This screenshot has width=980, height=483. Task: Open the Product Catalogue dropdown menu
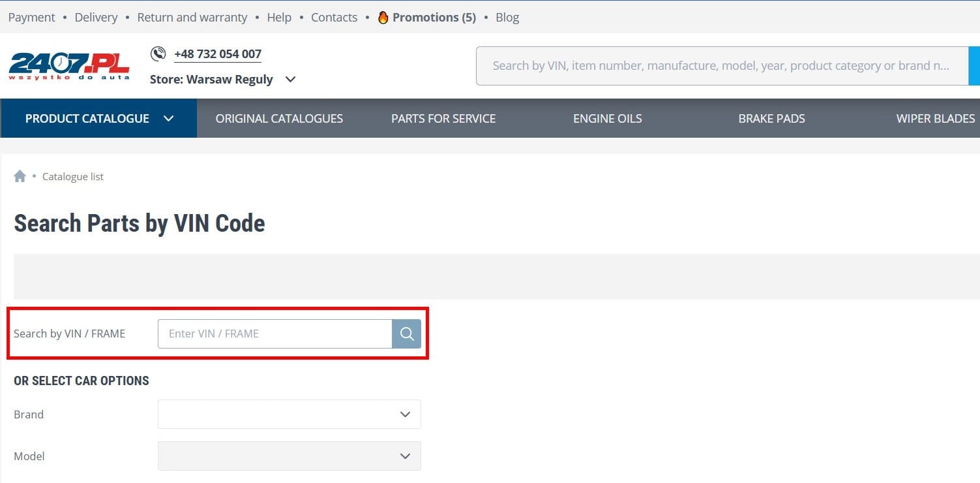pos(99,118)
